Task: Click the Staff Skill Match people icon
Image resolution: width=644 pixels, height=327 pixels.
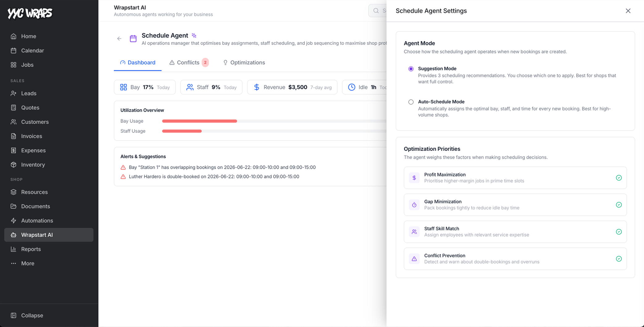Action: (x=414, y=232)
